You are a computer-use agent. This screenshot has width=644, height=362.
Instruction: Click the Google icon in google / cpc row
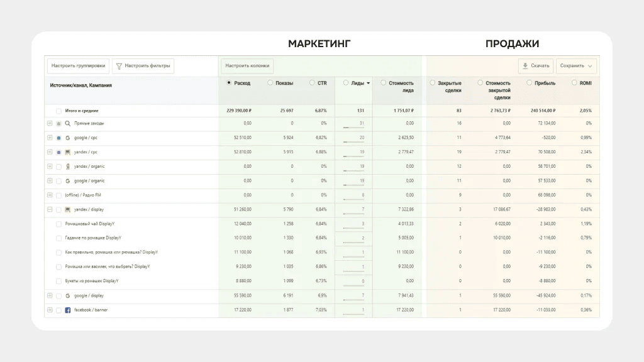[67, 138]
